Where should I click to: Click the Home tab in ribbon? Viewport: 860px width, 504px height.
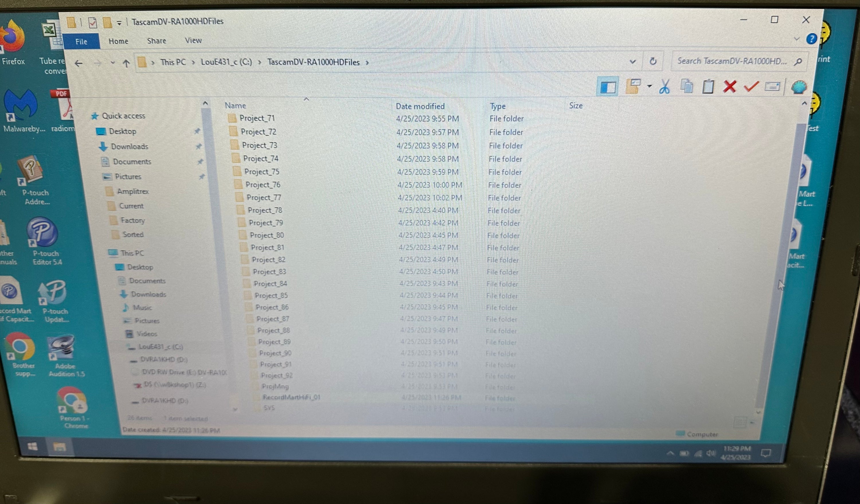point(118,40)
